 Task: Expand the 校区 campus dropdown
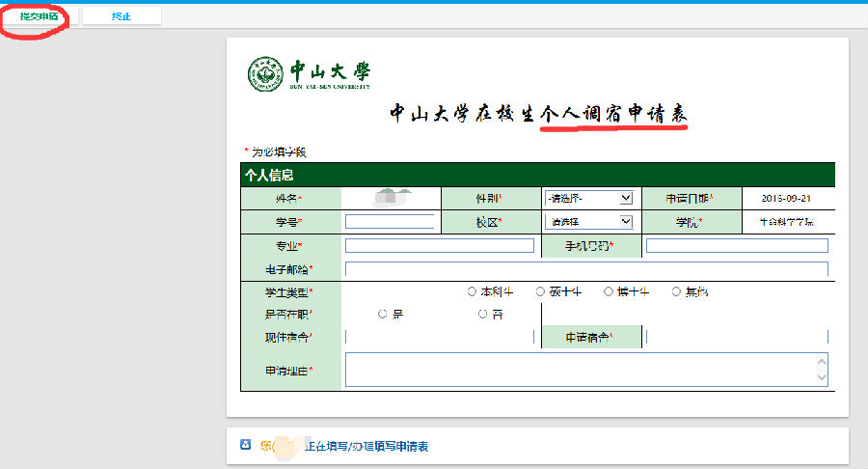pyautogui.click(x=588, y=222)
